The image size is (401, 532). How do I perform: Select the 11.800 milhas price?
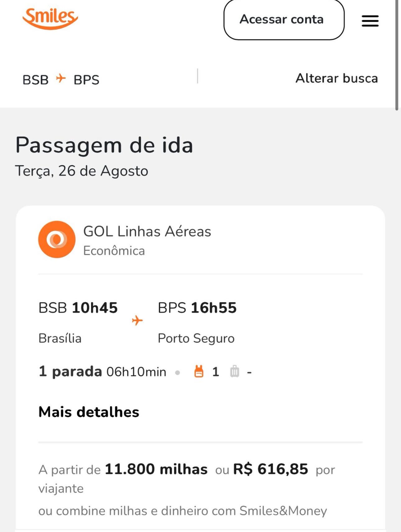156,469
